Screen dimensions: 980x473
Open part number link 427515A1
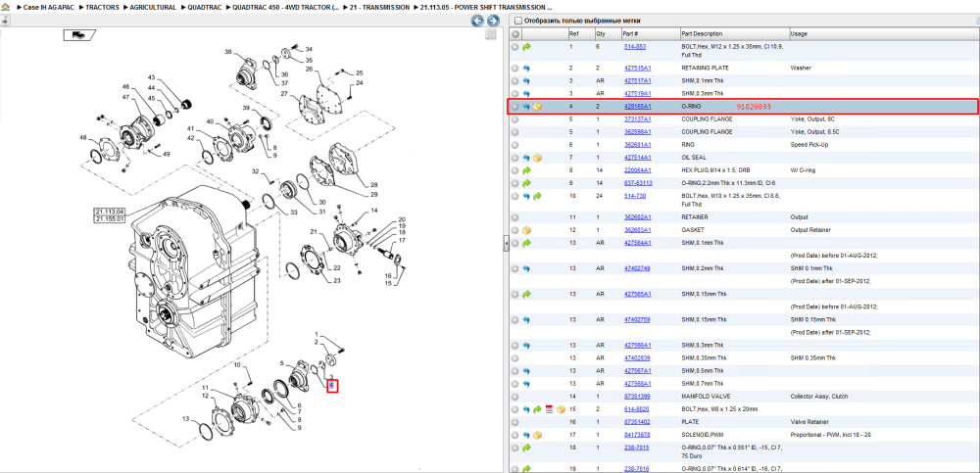coord(638,69)
